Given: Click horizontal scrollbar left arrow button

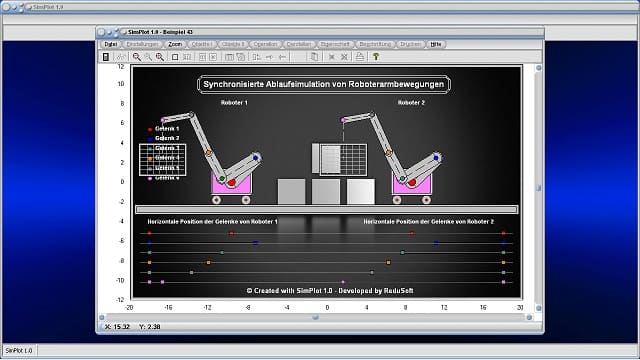Looking at the screenshot, I should point(102,317).
